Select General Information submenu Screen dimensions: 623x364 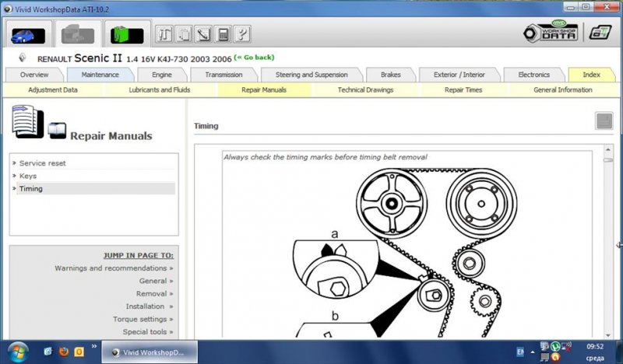(562, 89)
